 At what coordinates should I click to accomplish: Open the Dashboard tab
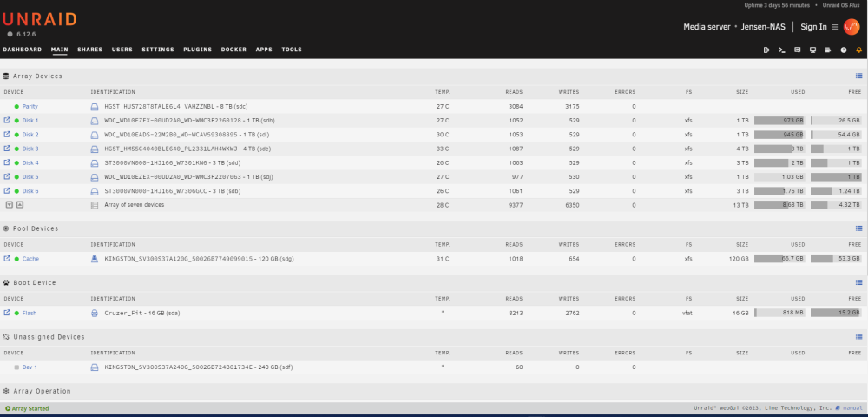(x=23, y=50)
